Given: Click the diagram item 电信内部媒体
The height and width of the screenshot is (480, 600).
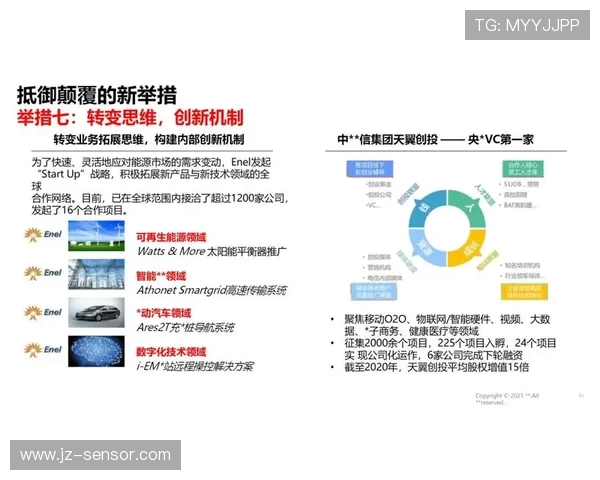Looking at the screenshot, I should point(384,278).
